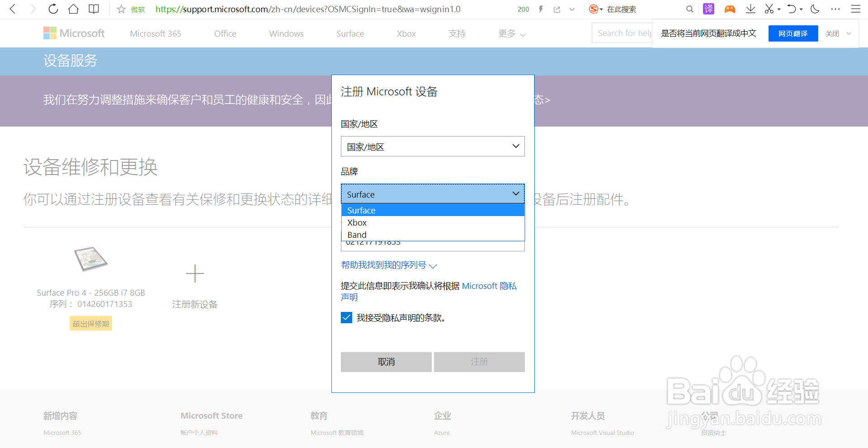Image resolution: width=868 pixels, height=448 pixels.
Task: Select Band in the brand list
Action: (433, 235)
